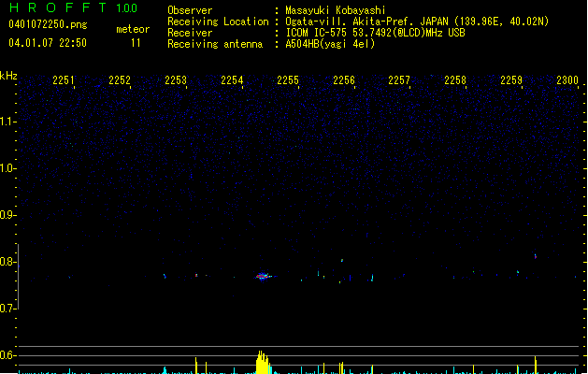Screen dimensions: 588x374
Task: Click the 1.1 kHz frequency label
Action: (x=7, y=122)
